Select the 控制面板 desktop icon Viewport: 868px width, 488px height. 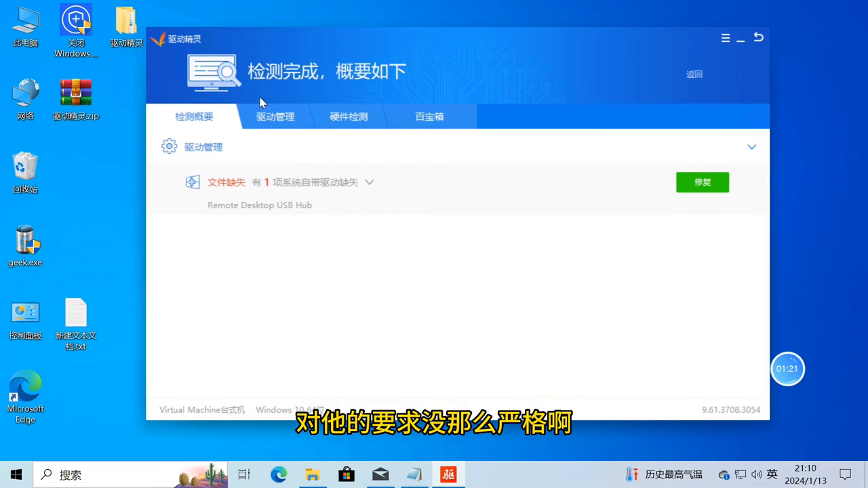[x=25, y=320]
